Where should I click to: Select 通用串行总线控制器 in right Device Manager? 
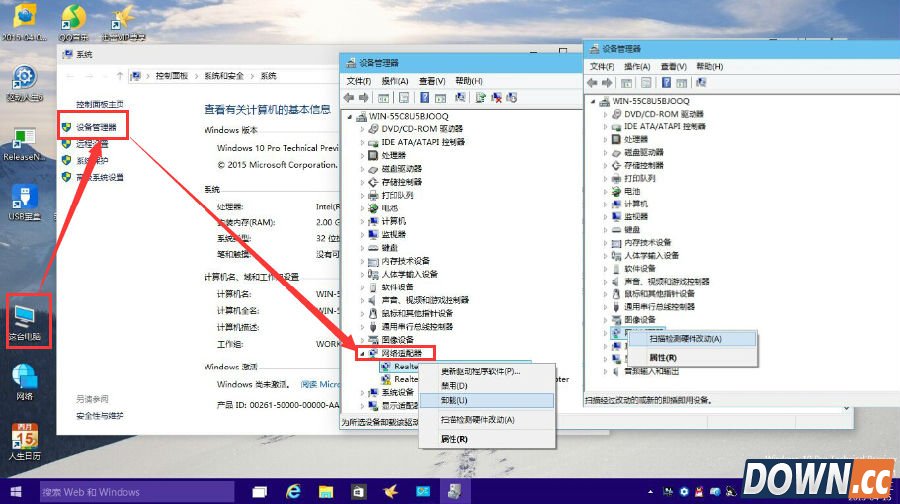click(x=660, y=307)
